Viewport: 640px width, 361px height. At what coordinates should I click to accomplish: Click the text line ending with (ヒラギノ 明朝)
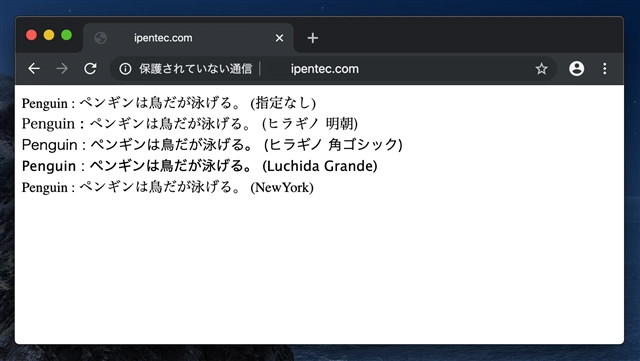pos(190,124)
